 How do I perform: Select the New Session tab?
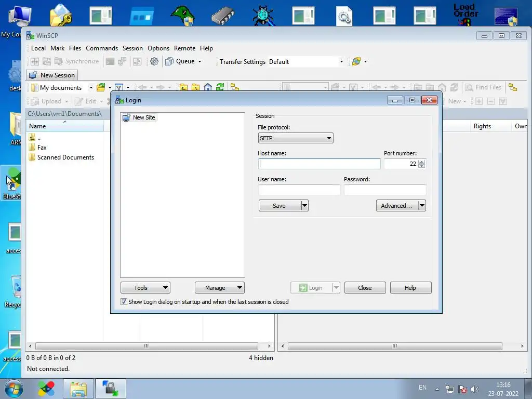(52, 75)
